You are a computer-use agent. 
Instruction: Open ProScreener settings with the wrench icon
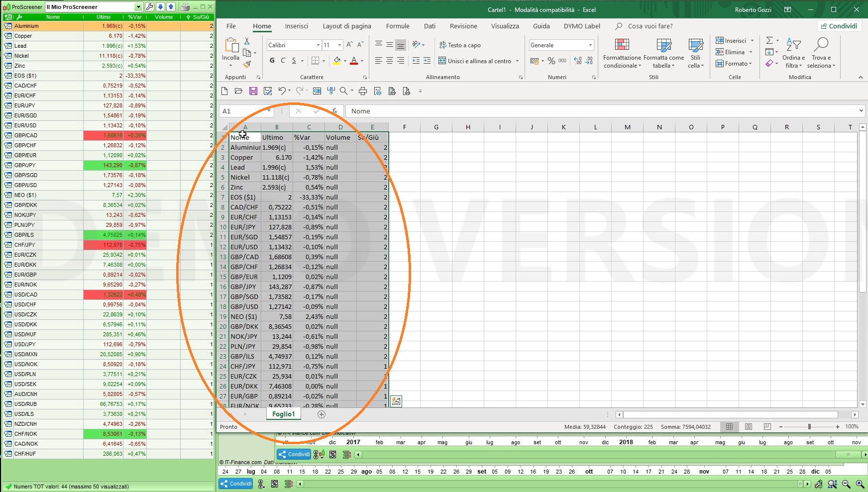pyautogui.click(x=150, y=7)
